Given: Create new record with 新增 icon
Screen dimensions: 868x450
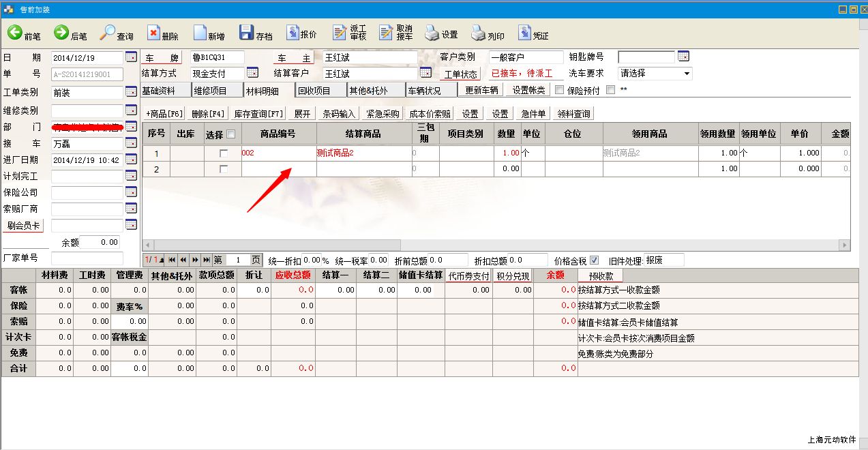Looking at the screenshot, I should 200,33.
